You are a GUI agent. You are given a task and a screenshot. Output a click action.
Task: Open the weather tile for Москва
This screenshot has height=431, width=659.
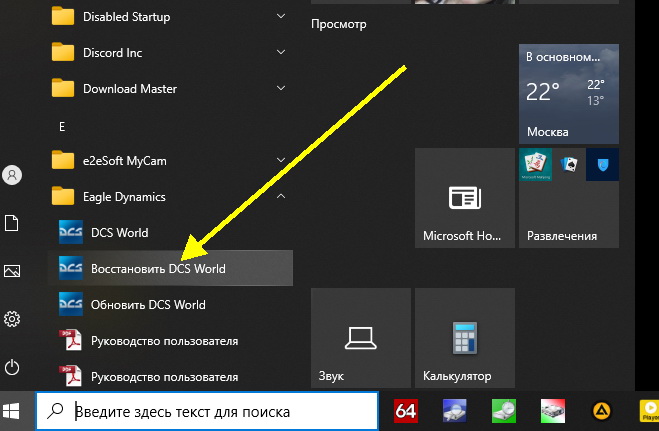pos(569,94)
